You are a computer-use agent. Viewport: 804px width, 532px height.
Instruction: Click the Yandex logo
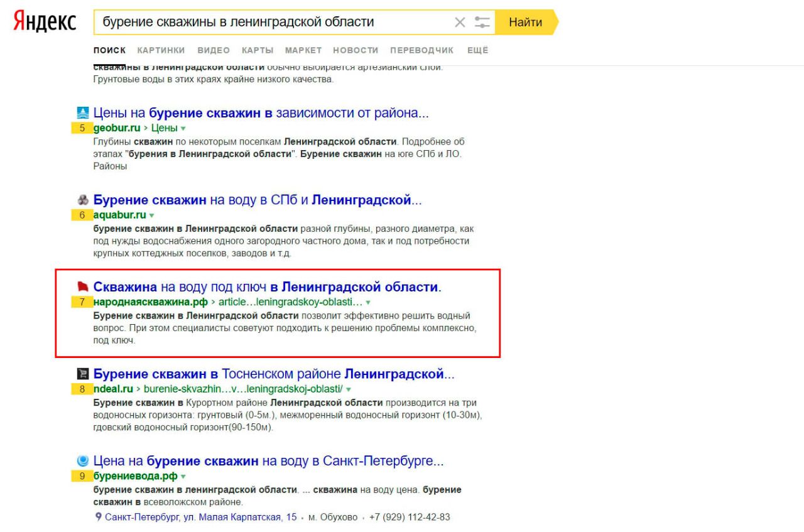tap(44, 23)
